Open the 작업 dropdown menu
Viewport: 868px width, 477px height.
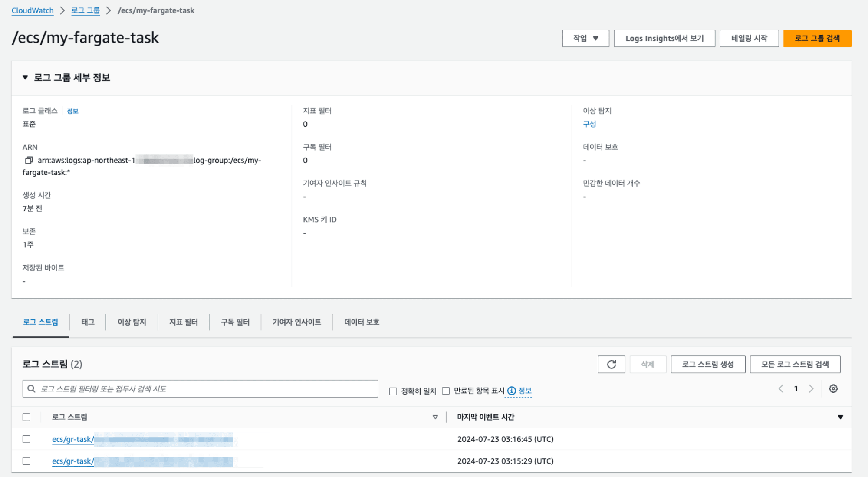click(585, 38)
